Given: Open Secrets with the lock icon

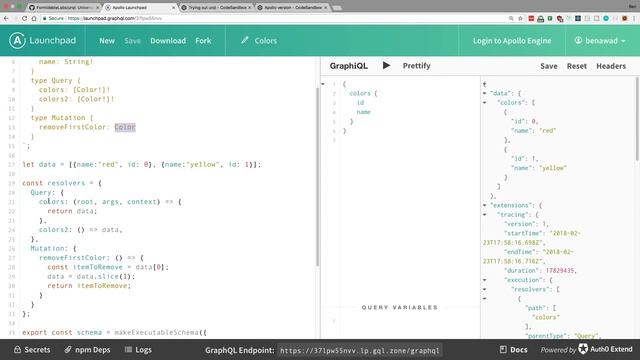Looking at the screenshot, I should pos(32,350).
